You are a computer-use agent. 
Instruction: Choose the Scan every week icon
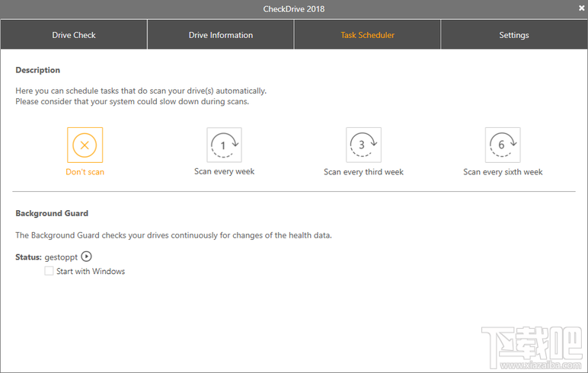click(224, 145)
